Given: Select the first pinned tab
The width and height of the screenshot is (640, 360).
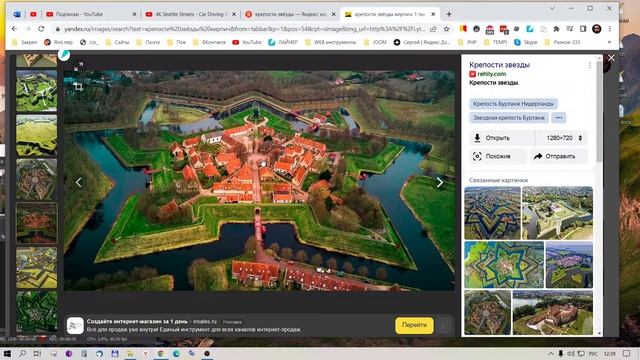Looking at the screenshot, I should tap(17, 14).
